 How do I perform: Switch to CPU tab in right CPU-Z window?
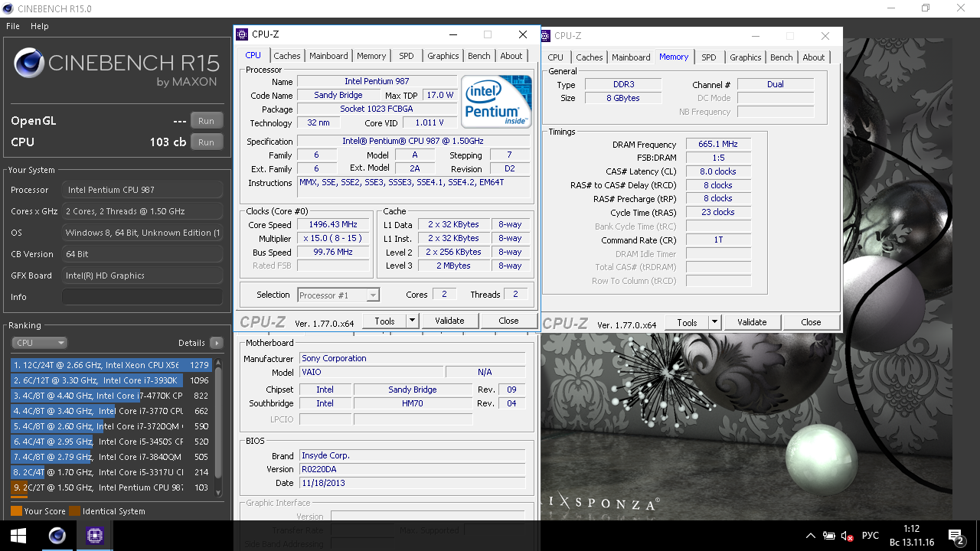coord(556,57)
